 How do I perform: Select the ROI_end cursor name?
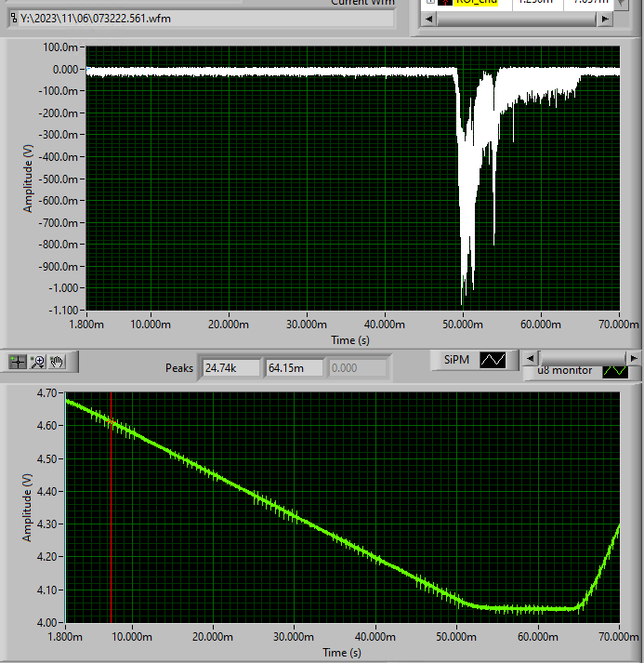pos(477,2)
